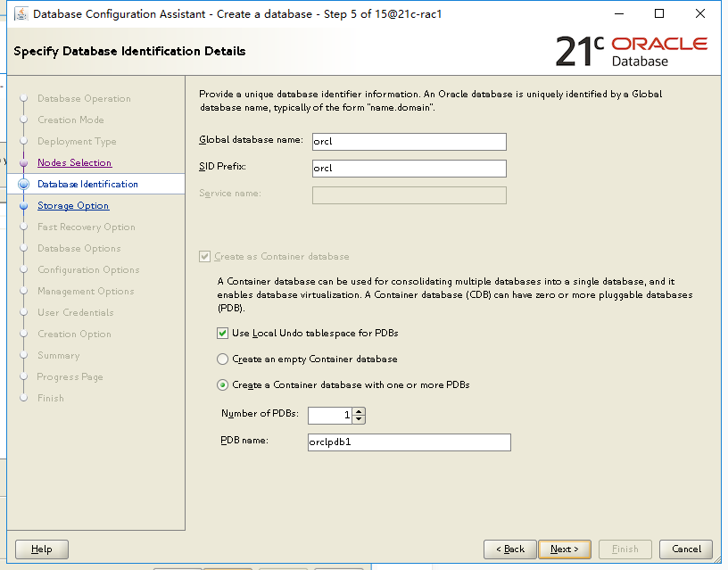Image resolution: width=728 pixels, height=570 pixels.
Task: Open the Storage Option step link
Action: pyautogui.click(x=73, y=206)
